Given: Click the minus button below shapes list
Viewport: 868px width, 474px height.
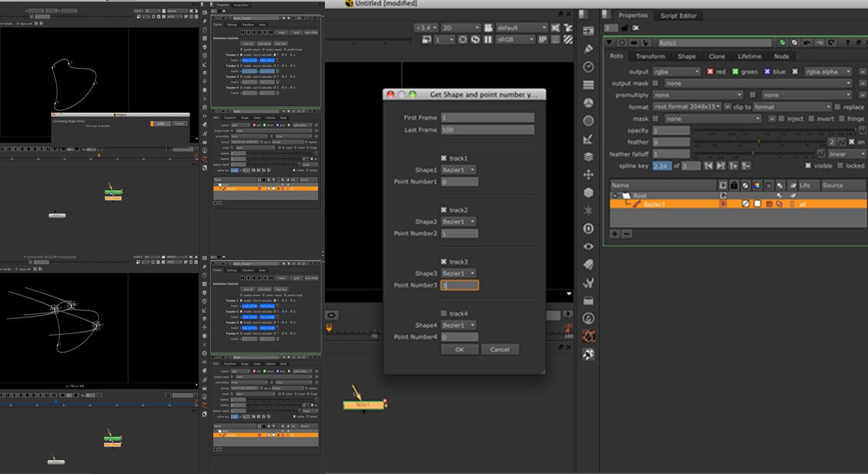Looking at the screenshot, I should 627,234.
